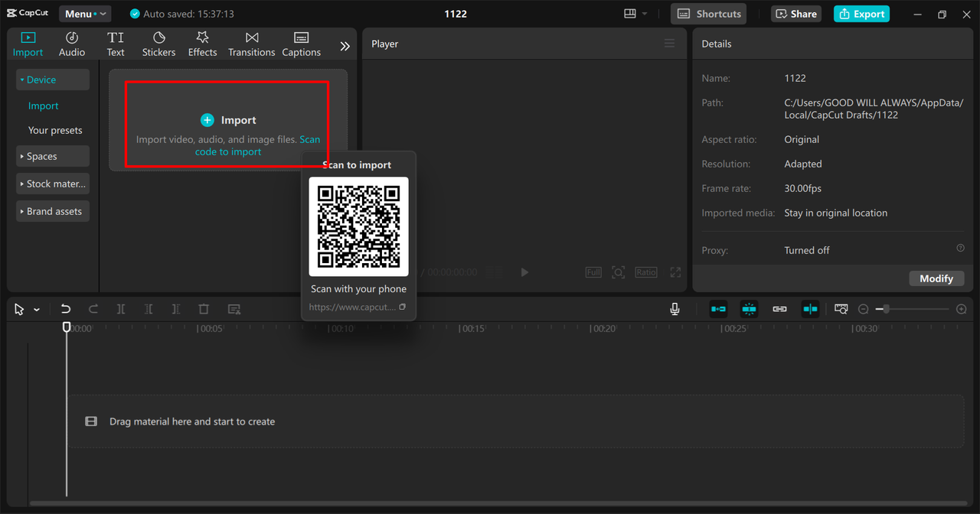
Task: Click the Share button
Action: (x=796, y=14)
